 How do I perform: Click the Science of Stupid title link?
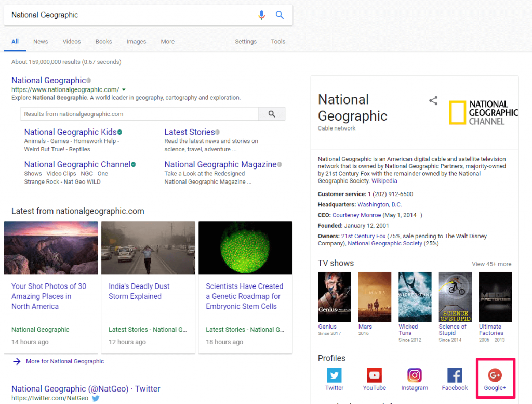[453, 330]
